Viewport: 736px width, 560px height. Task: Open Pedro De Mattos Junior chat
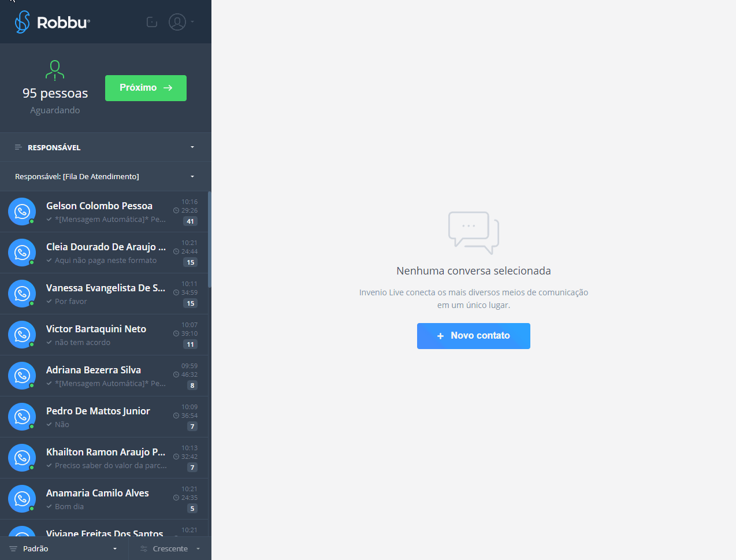pyautogui.click(x=106, y=417)
